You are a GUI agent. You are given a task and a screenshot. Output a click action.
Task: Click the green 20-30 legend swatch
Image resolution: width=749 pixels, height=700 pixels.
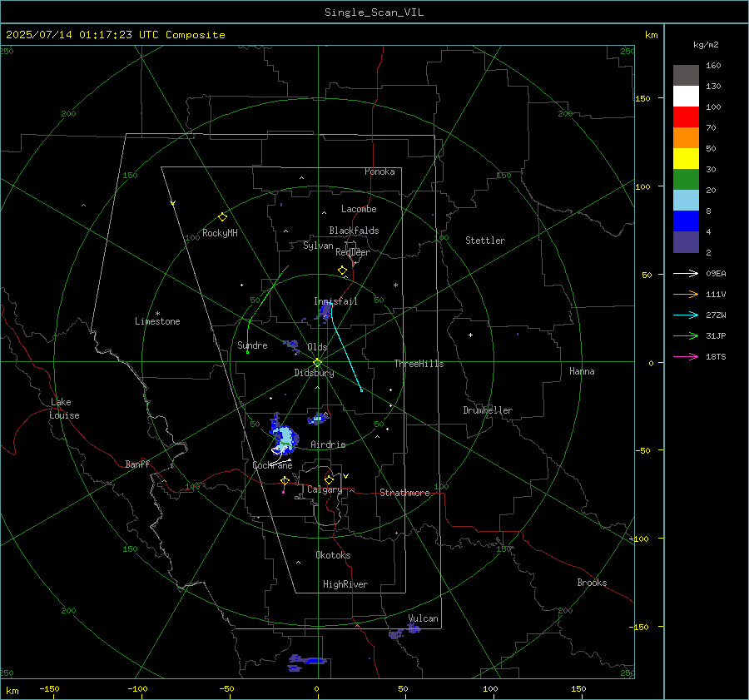[686, 179]
